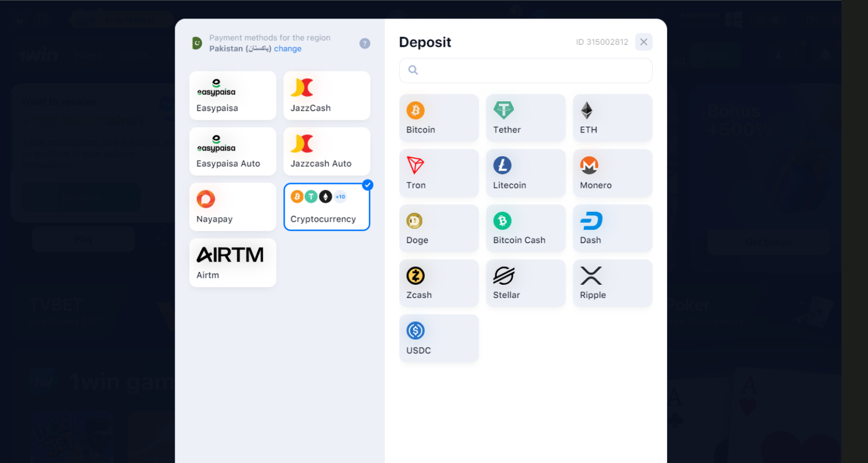The height and width of the screenshot is (463, 868).
Task: Choose the Dash cryptocurrency
Action: [612, 228]
